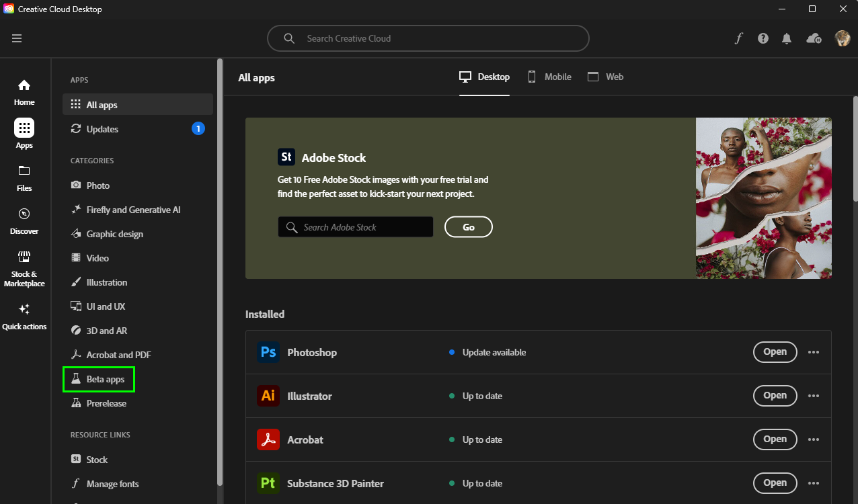Screen dimensions: 858x504
Task: Open the user profile avatar
Action: tap(843, 38)
